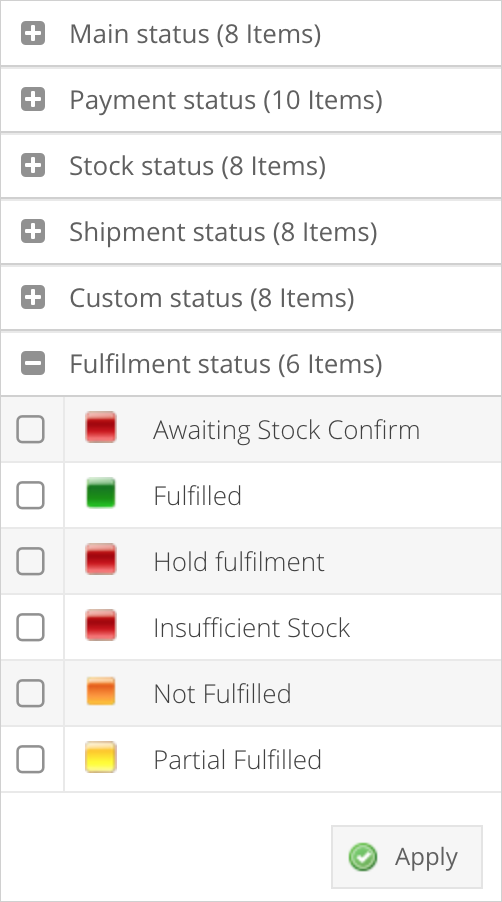Check the Partial Fulfilled checkbox
Viewport: 502px width, 902px height.
click(x=30, y=759)
